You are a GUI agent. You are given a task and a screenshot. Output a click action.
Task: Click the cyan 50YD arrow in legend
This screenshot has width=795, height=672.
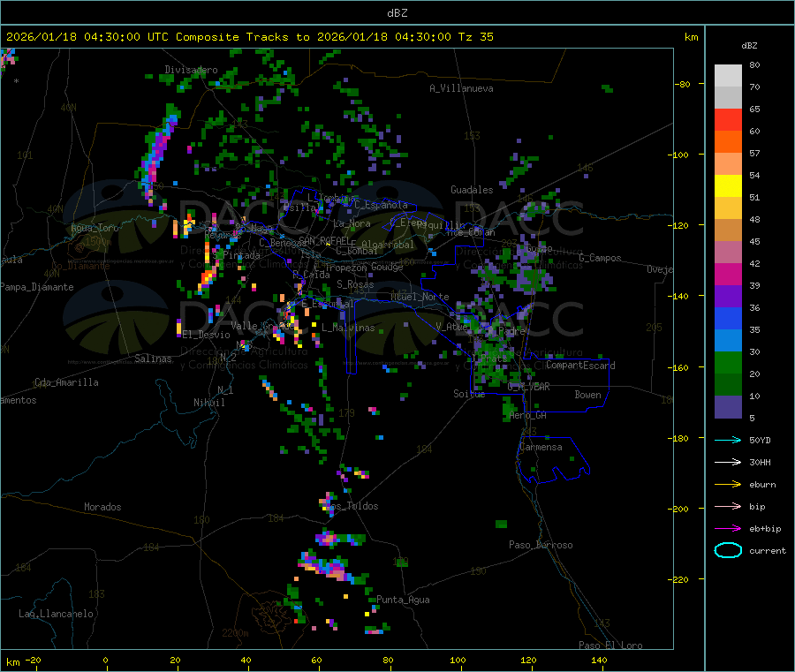coord(728,440)
